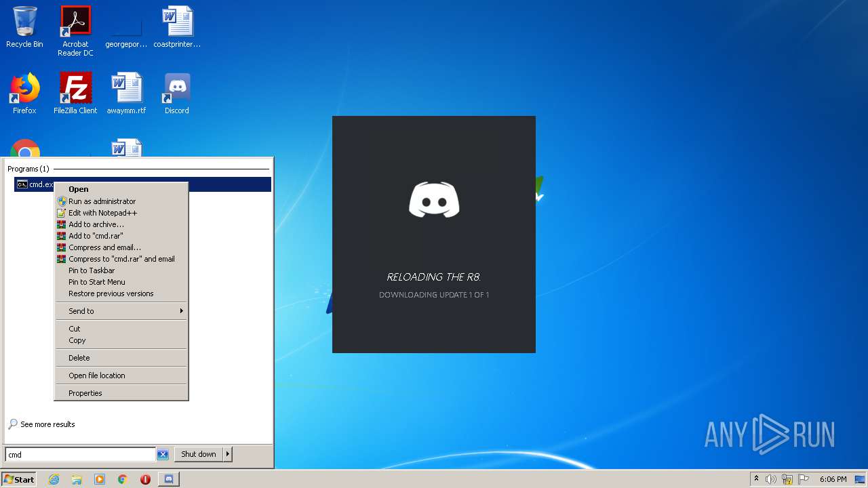
Task: Choose Open file location
Action: point(121,375)
